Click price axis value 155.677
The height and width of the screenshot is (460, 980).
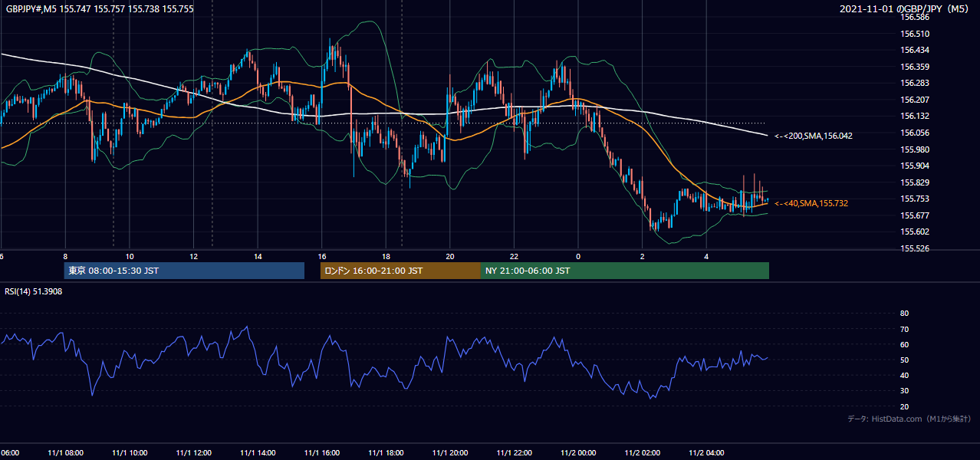[914, 215]
